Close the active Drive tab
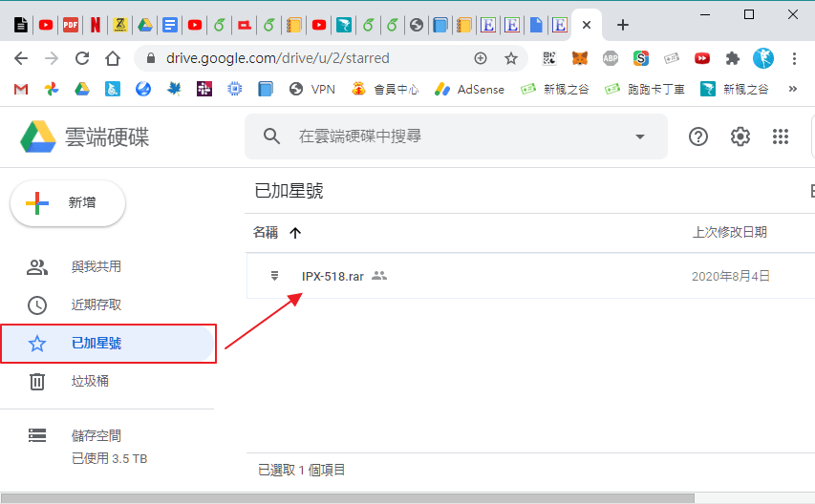This screenshot has height=504, width=815. (587, 25)
